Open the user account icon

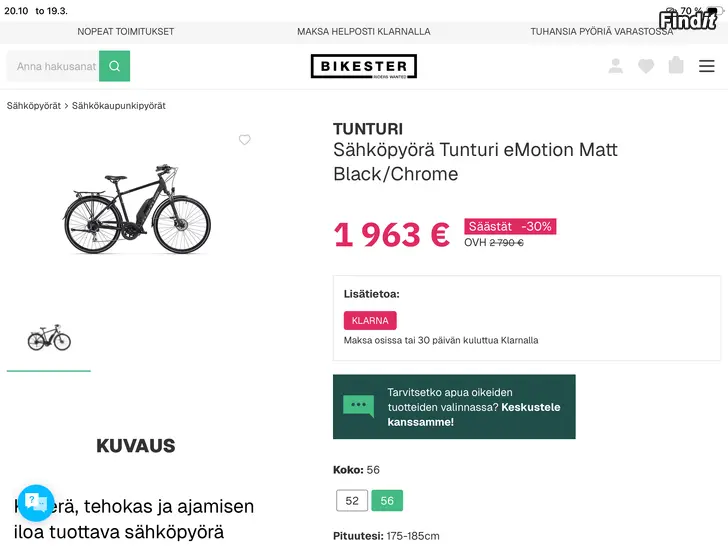(616, 66)
